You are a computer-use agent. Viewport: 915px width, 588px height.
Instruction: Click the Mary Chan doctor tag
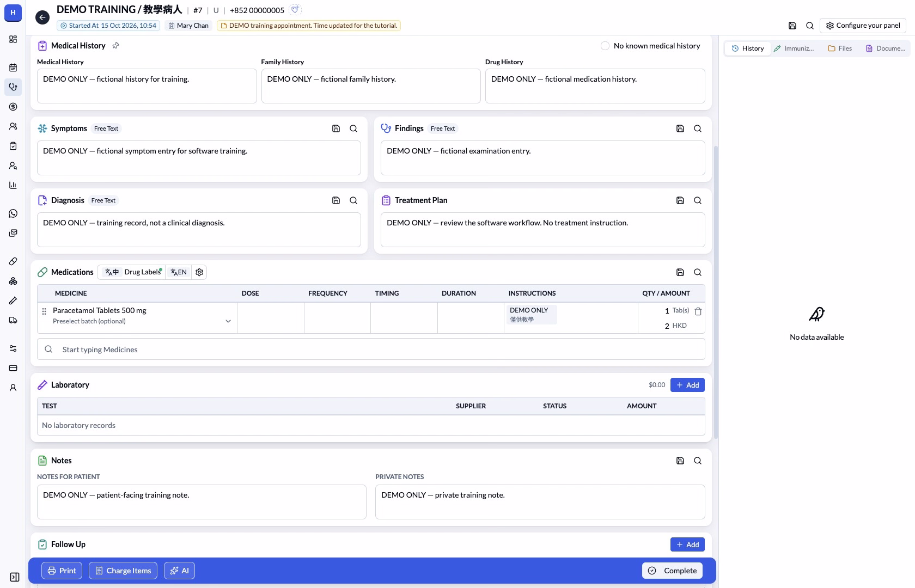pyautogui.click(x=188, y=26)
